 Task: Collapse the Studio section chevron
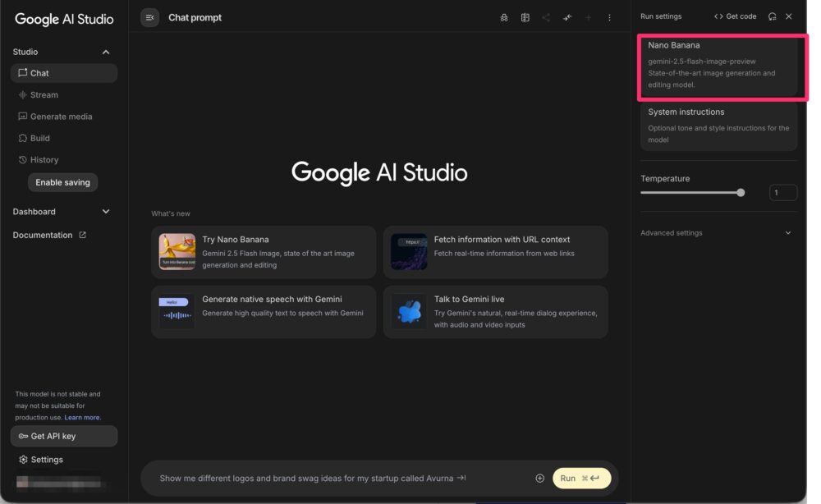pos(106,52)
